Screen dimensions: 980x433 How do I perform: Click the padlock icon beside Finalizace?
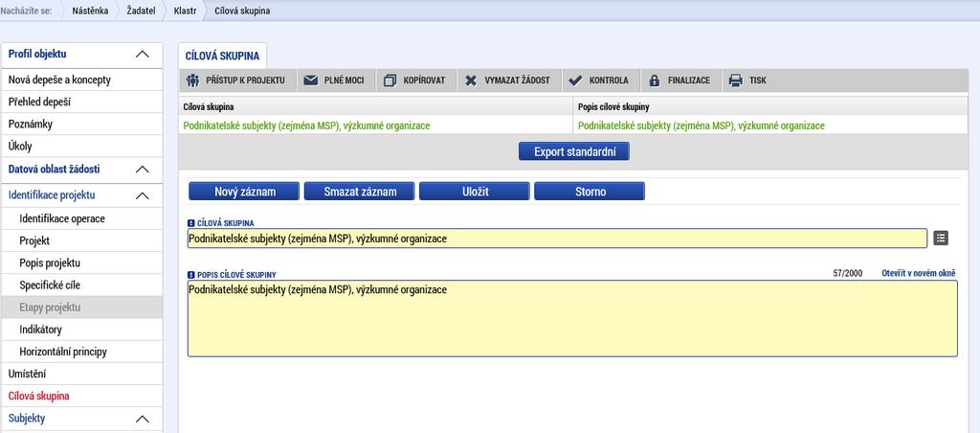655,80
